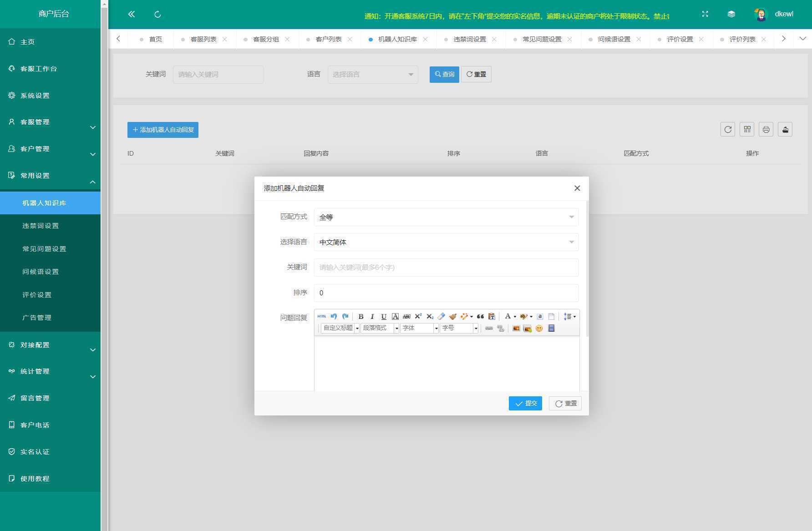The width and height of the screenshot is (812, 531).
Task: Click the filter bar 重置 button
Action: click(x=476, y=74)
